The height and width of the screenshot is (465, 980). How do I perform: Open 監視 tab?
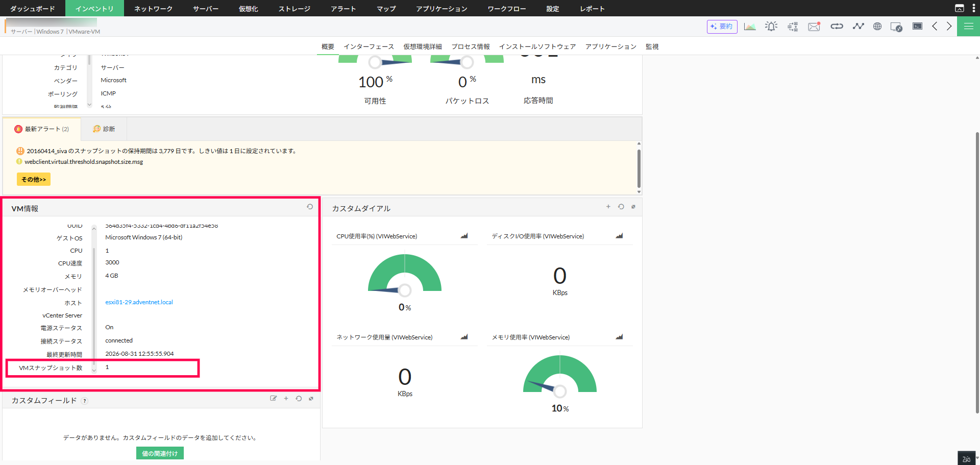tap(652, 46)
